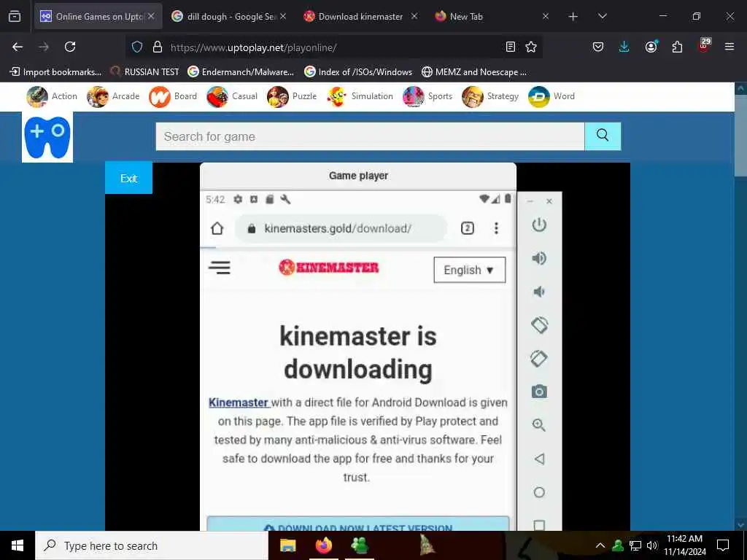Screen dimensions: 747x560
Task: Open Firefox account icon
Action: click(651, 46)
